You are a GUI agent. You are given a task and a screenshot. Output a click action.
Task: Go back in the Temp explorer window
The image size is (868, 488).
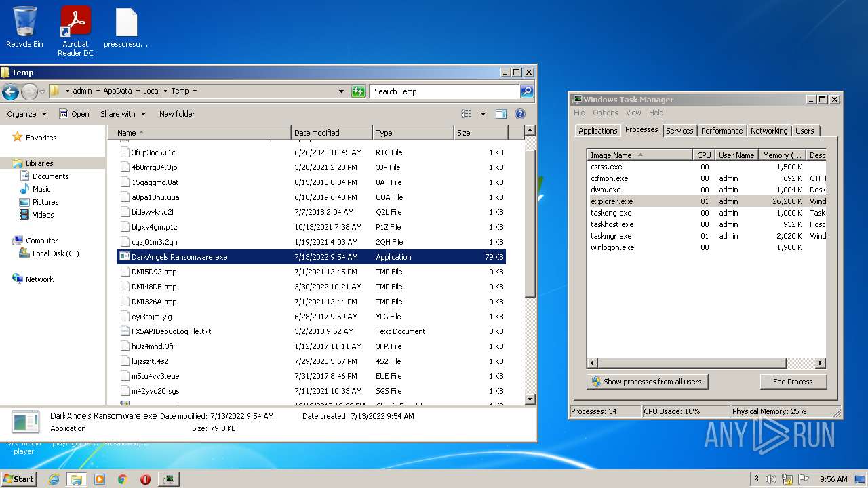click(x=10, y=91)
